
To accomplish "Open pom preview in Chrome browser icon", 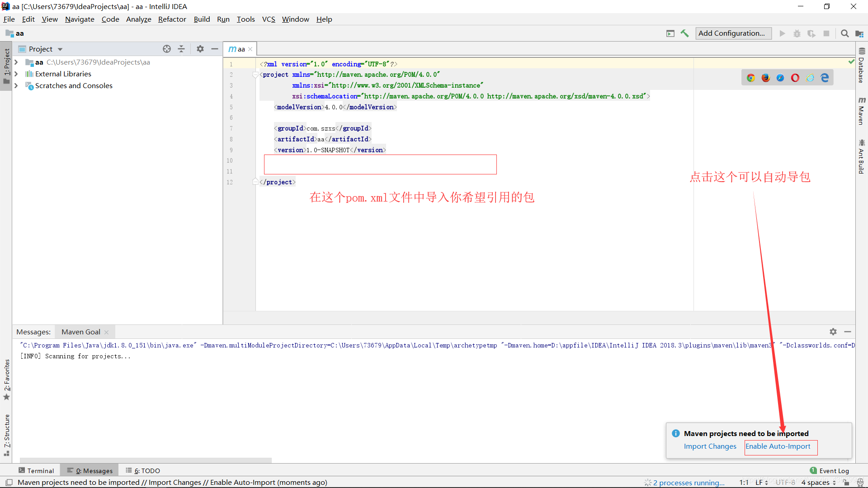I will 751,78.
